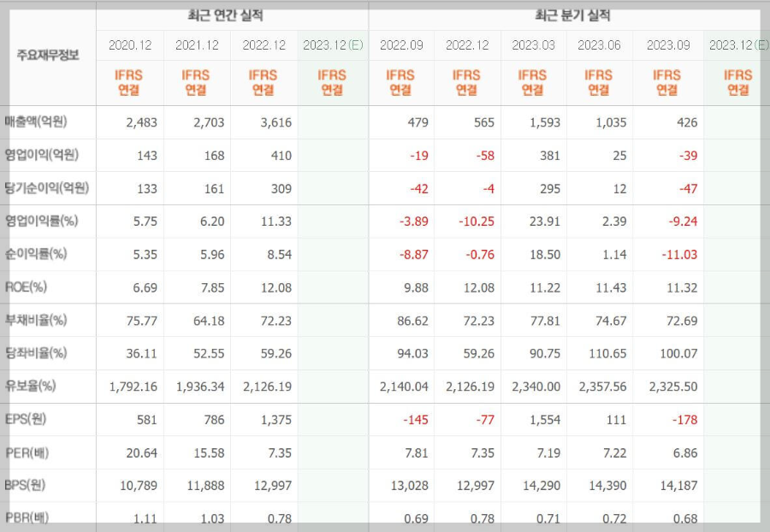The image size is (770, 532).
Task: Click the 주요재무정보 header cell
Action: (x=48, y=55)
